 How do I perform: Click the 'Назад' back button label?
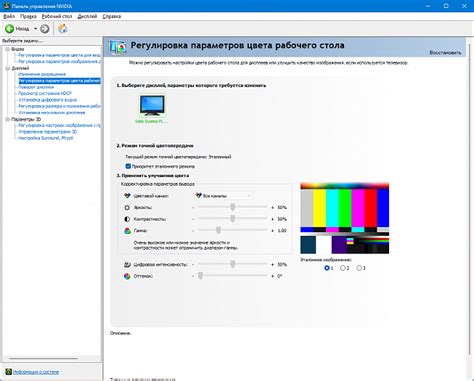coord(22,29)
